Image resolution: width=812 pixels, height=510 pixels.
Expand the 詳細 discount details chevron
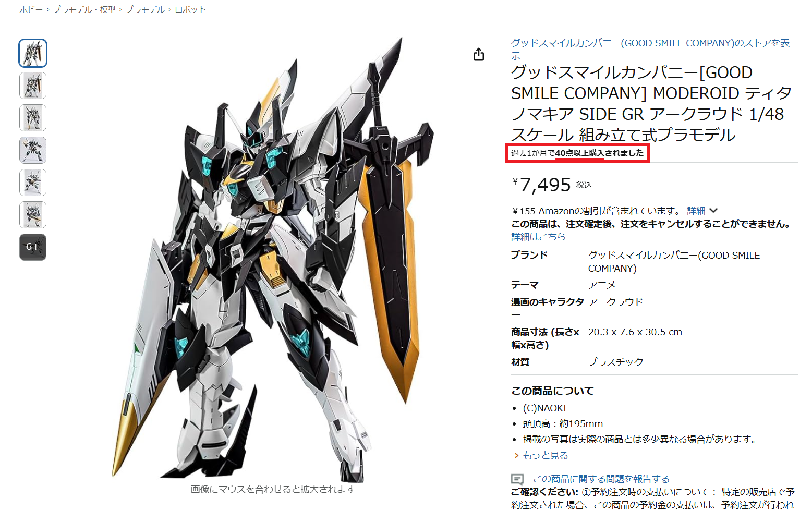click(x=713, y=211)
